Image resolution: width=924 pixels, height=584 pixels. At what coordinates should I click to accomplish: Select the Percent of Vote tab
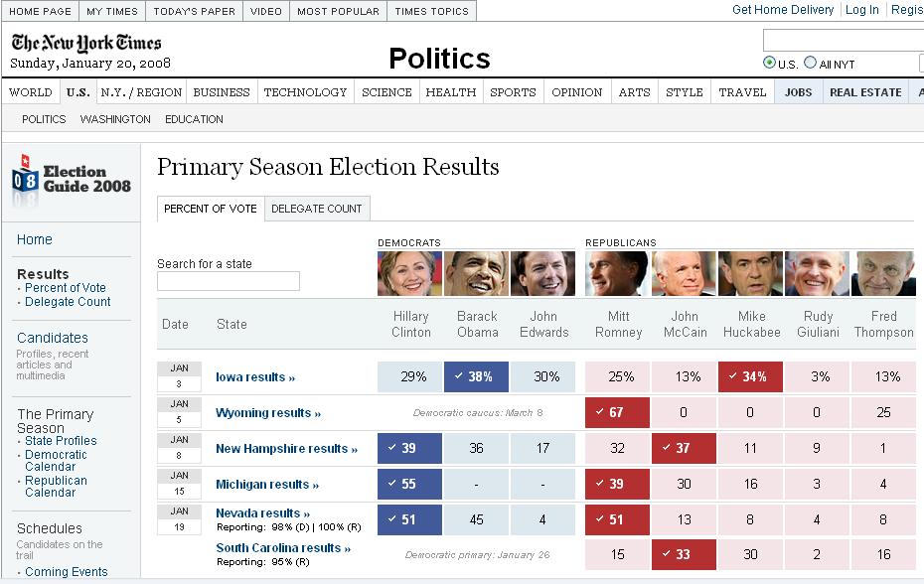coord(211,209)
